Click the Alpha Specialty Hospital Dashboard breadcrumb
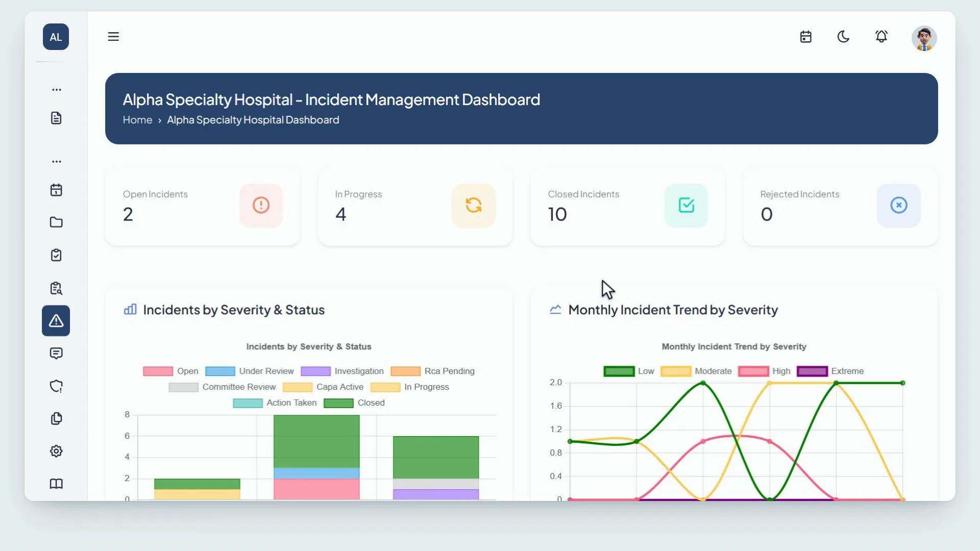Image resolution: width=980 pixels, height=551 pixels. pyautogui.click(x=253, y=120)
